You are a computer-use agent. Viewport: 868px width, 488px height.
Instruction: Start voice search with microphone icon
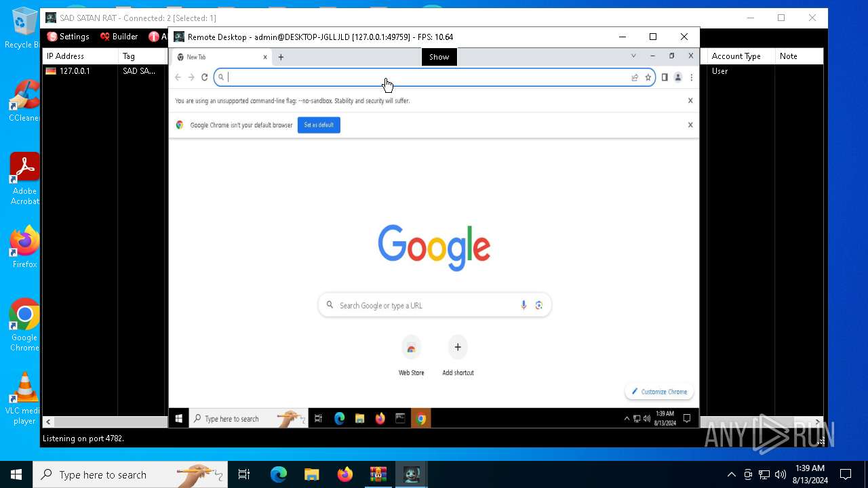pyautogui.click(x=524, y=305)
